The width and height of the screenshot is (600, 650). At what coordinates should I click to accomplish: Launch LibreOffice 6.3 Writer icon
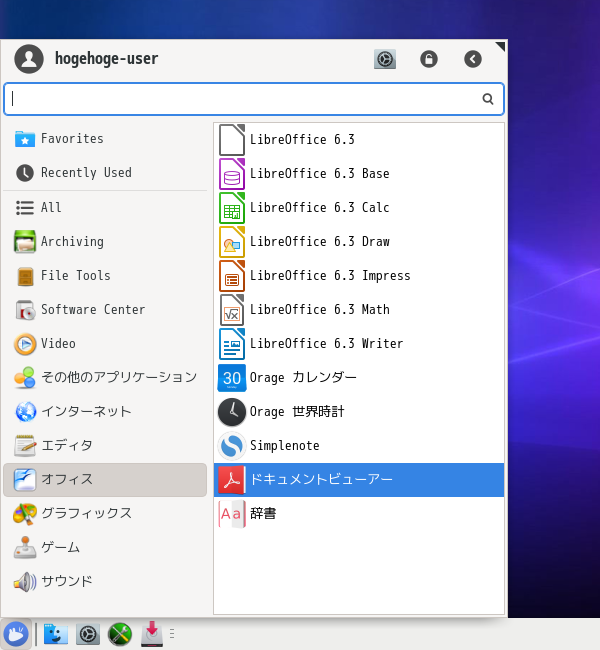pos(232,344)
